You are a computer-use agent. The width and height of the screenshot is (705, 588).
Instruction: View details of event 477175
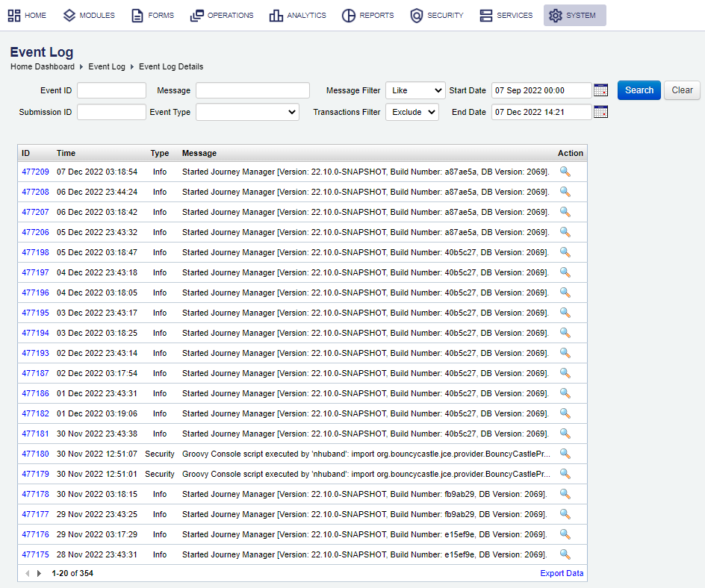(x=565, y=554)
